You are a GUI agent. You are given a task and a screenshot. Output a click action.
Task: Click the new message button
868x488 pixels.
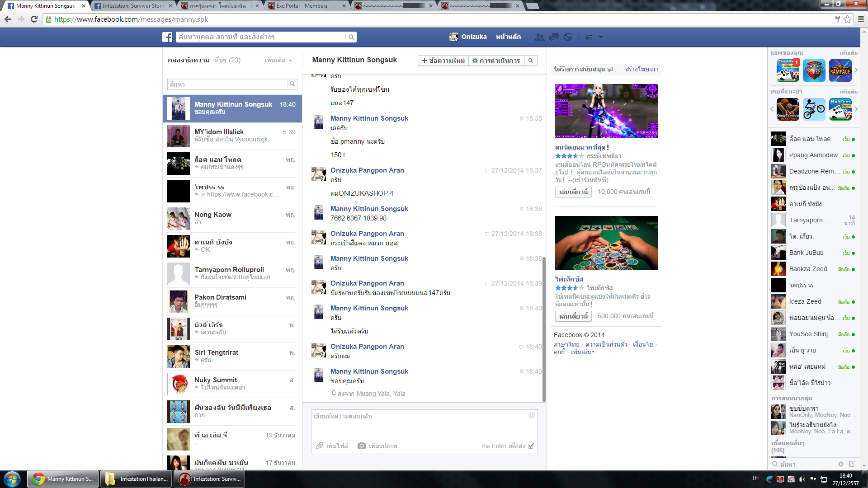tap(443, 61)
